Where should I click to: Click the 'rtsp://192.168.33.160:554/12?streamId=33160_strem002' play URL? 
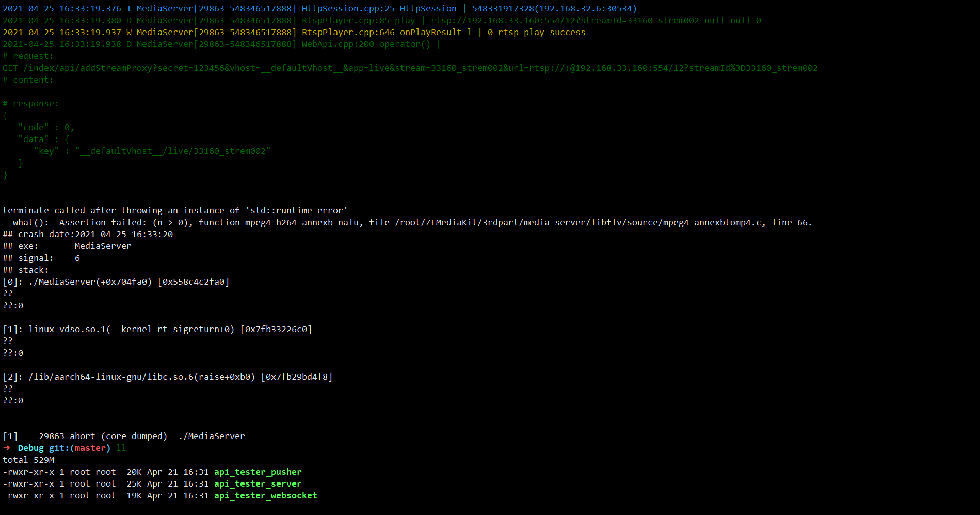[x=565, y=21]
